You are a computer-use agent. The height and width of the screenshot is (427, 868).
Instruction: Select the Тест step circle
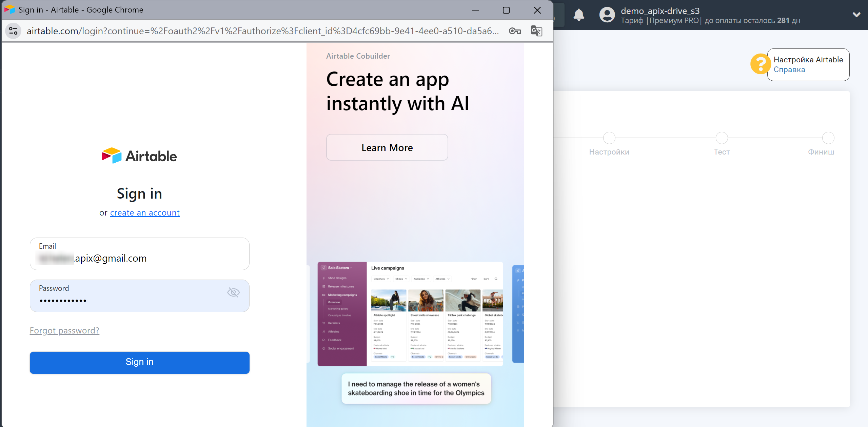pos(722,138)
